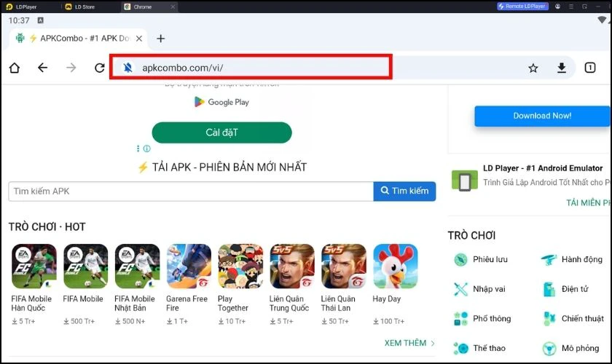612x364 pixels.
Task: Click the XEM THÊM link
Action: [409, 343]
